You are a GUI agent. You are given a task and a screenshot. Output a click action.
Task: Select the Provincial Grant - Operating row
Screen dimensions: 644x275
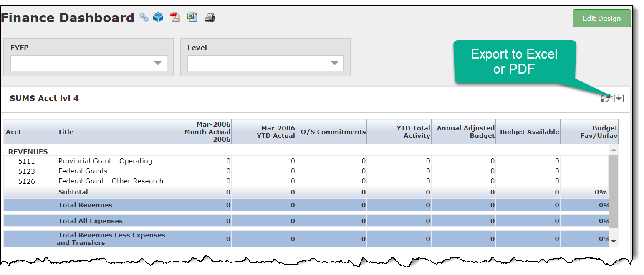click(105, 161)
